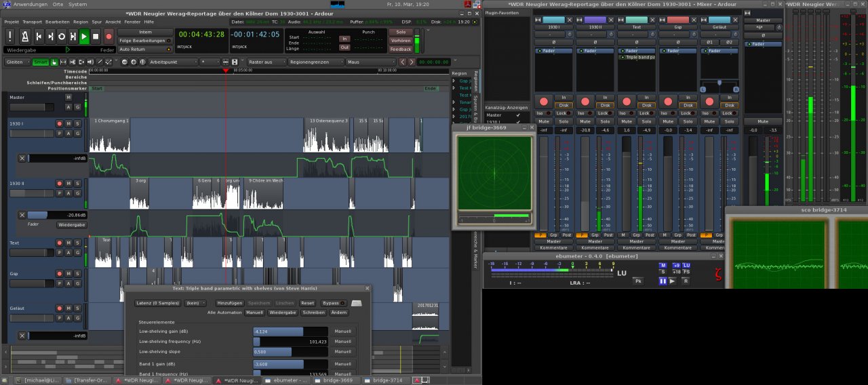Select the scissors cut tool
The width and height of the screenshot is (868, 385).
pos(73,62)
